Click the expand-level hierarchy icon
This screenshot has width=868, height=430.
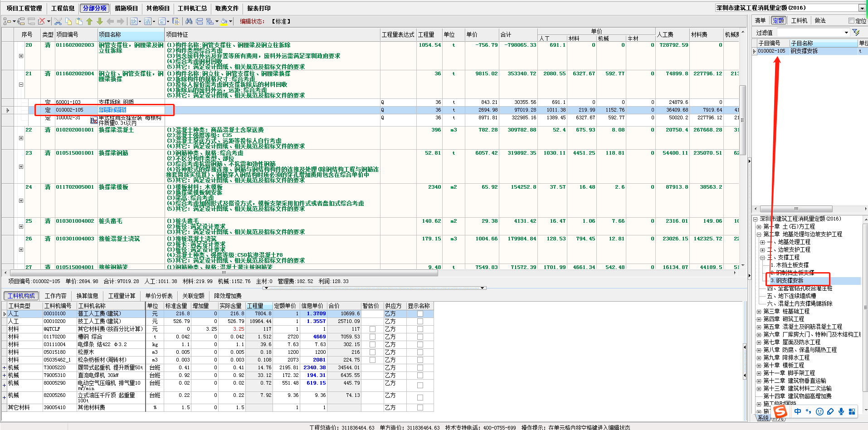point(210,21)
